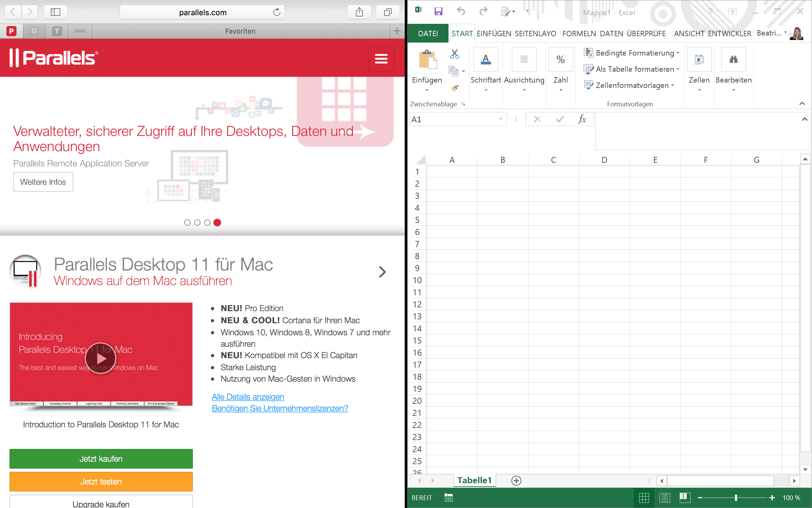
Task: Click the orange Jetzt testen button
Action: pyautogui.click(x=101, y=481)
